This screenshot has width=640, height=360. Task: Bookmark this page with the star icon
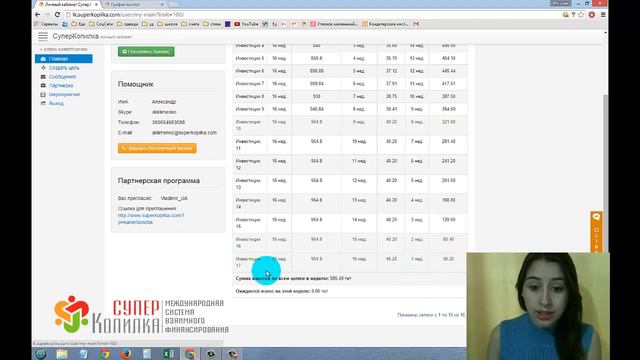click(581, 15)
